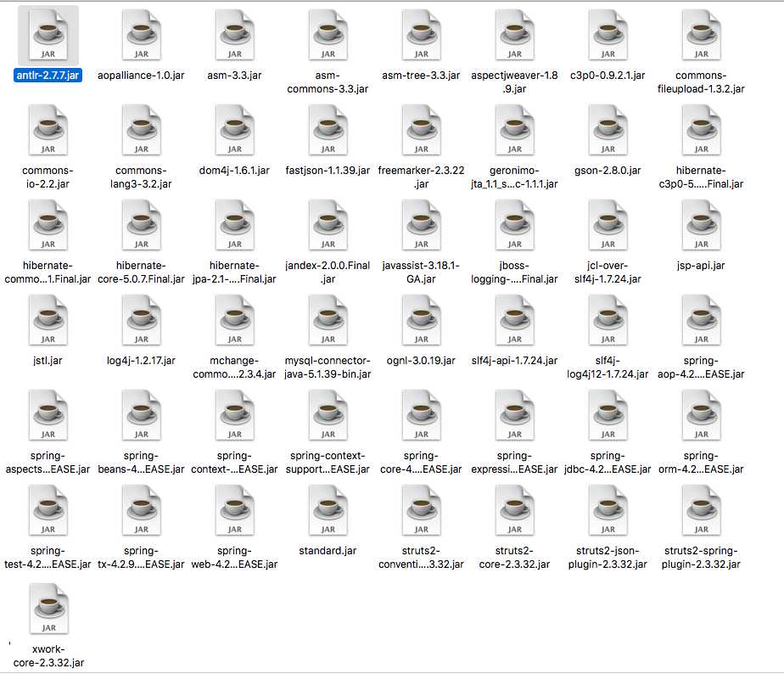Select the spring-orm jar icon
Screen dimensions: 784x674
point(701,416)
